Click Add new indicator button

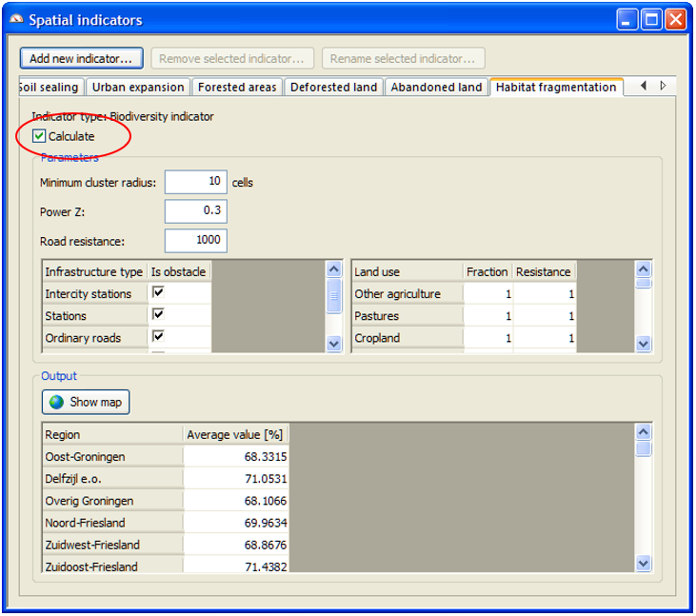tap(82, 58)
